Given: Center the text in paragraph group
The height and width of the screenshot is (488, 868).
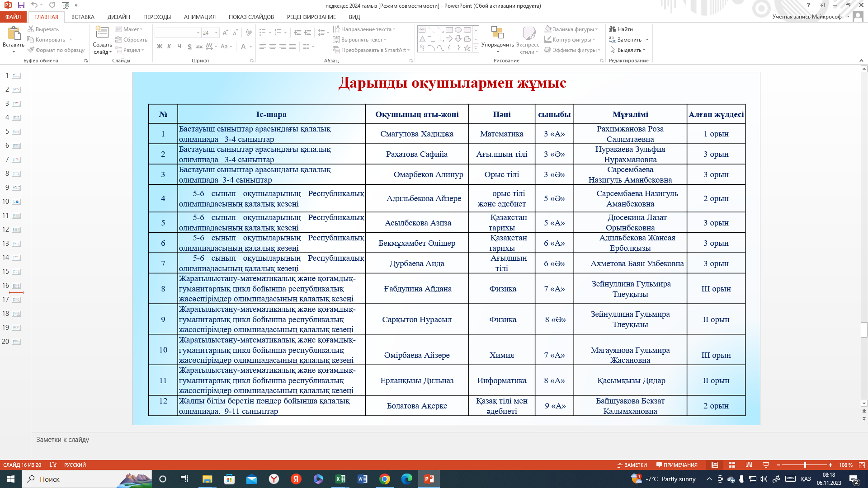Looking at the screenshot, I should pyautogui.click(x=273, y=47).
